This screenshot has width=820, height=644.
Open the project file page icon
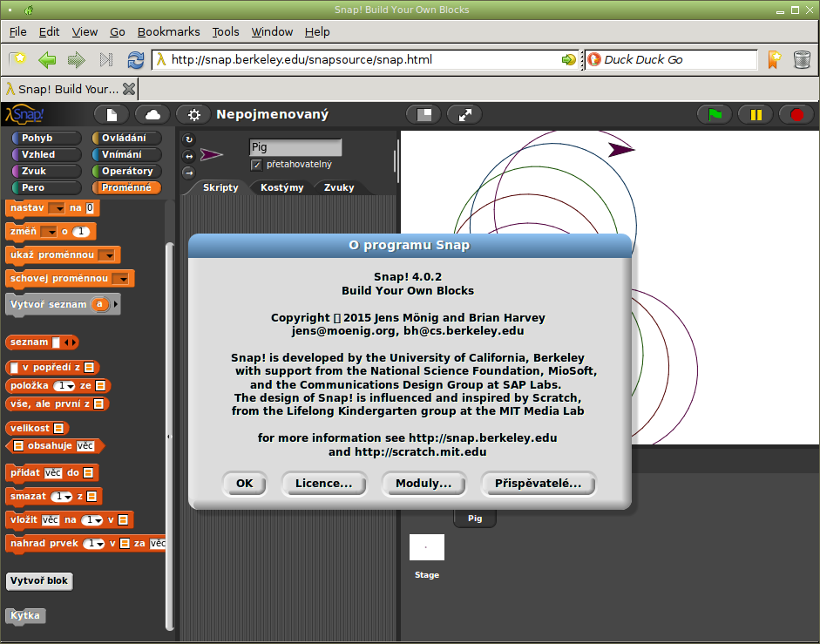(112, 114)
